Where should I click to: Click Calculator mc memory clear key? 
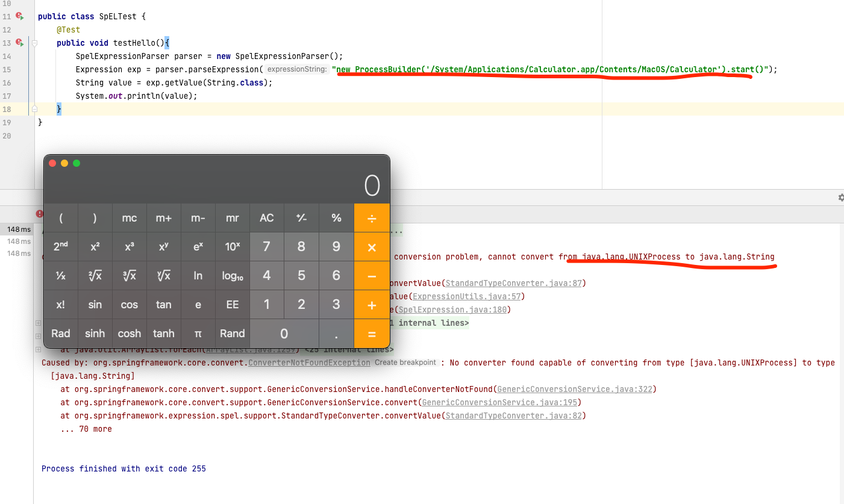click(x=130, y=218)
